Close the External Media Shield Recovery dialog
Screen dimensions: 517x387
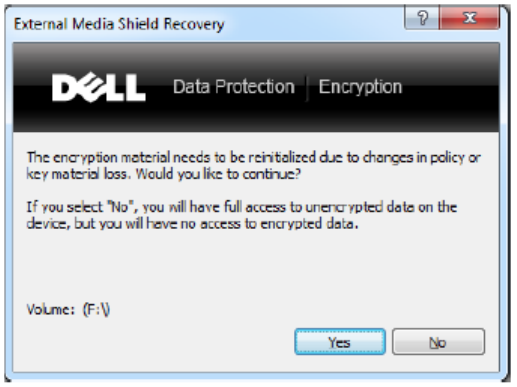[470, 17]
